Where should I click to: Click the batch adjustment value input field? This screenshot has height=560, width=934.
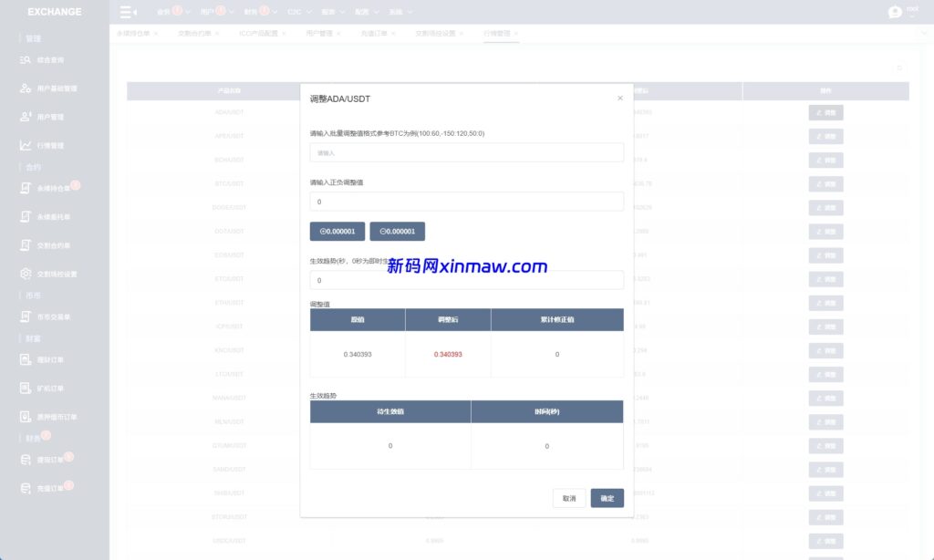tap(467, 152)
